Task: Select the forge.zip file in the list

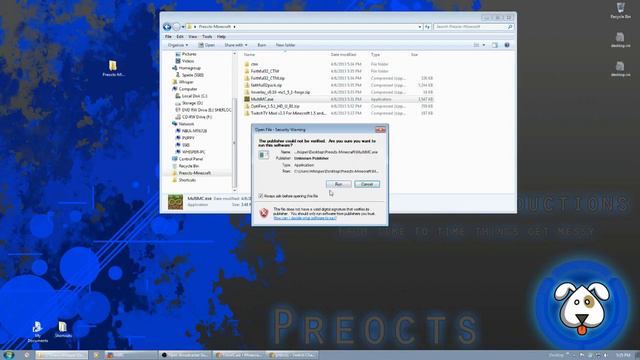Action: click(x=280, y=92)
